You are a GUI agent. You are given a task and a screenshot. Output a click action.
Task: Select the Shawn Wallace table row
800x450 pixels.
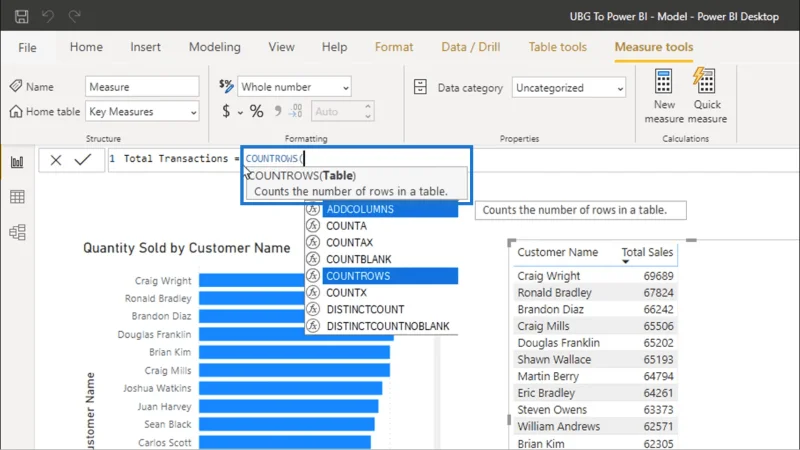595,360
